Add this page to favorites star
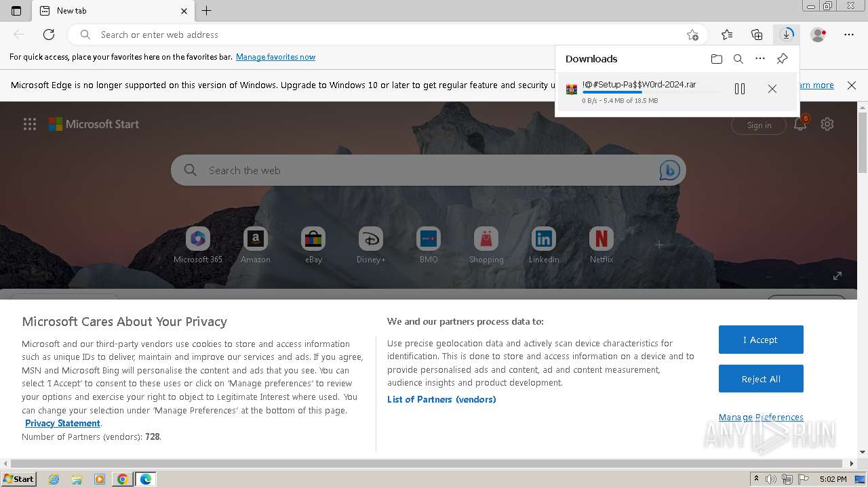 (692, 35)
